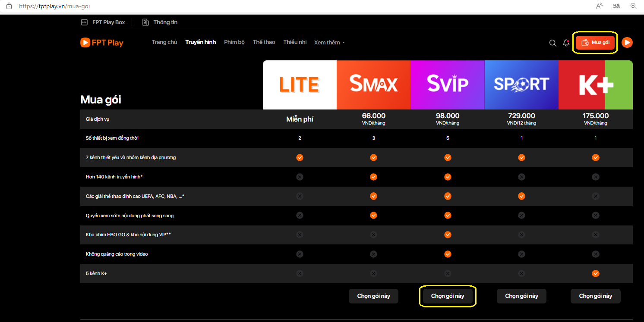Select the K+ package banner
The image size is (644, 322).
click(596, 85)
